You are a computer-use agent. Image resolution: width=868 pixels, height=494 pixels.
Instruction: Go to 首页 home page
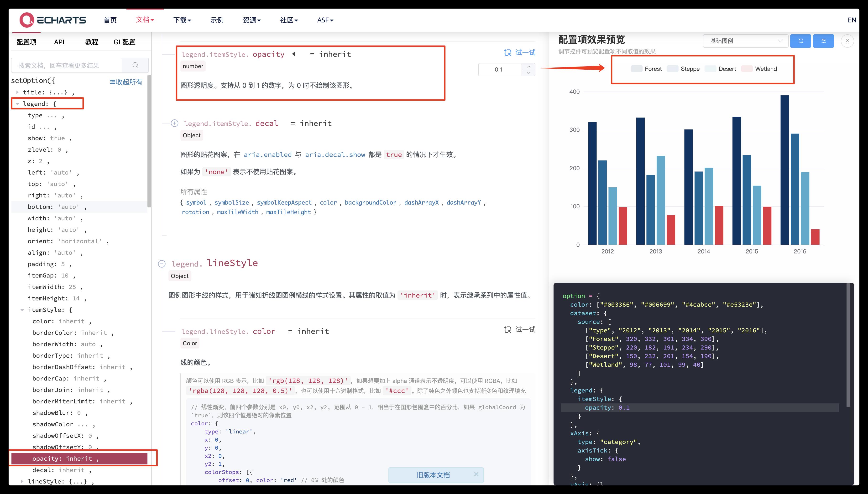110,20
